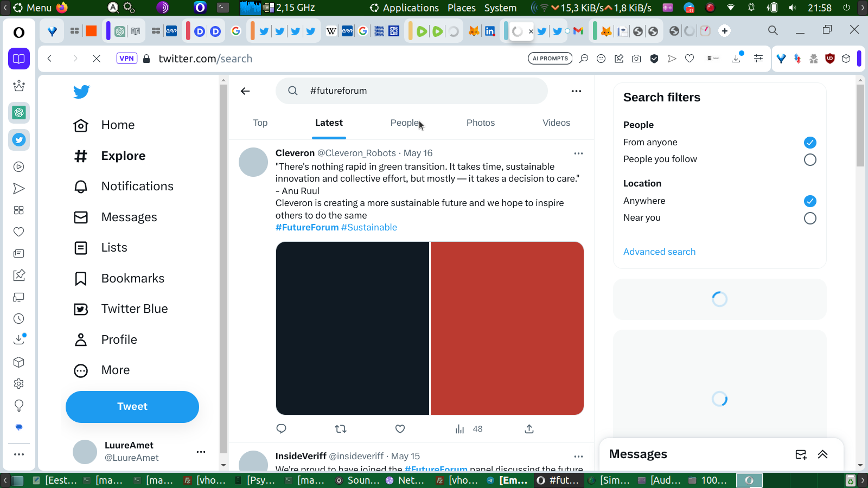Click the 21:58 panel clock
Screen dimensions: 868x488
[x=819, y=8]
